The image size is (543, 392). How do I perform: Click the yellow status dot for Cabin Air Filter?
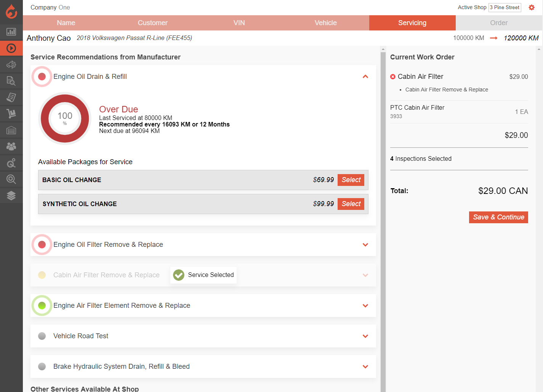[x=42, y=275]
